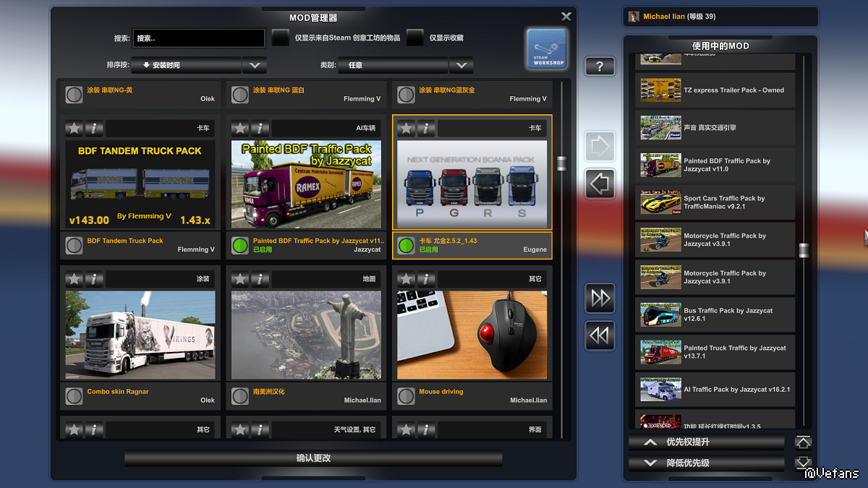Viewport: 868px width, 488px height.
Task: Click BDF Tandem Truck Pack thumbnail
Action: click(140, 184)
